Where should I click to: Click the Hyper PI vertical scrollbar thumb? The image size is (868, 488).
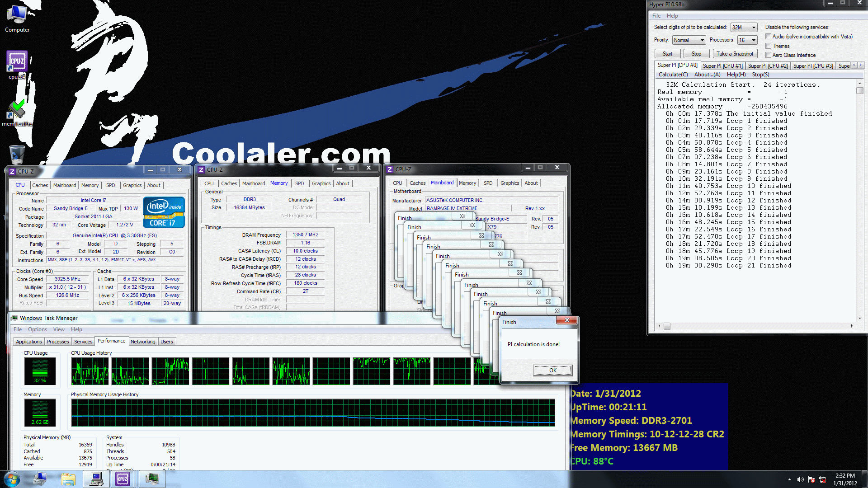859,91
